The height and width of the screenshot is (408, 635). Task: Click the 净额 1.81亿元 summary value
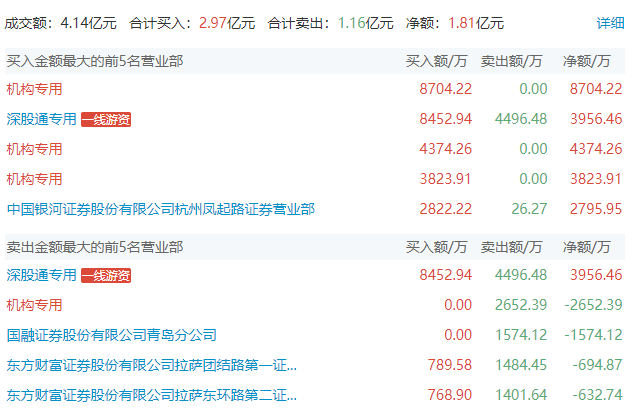click(476, 23)
